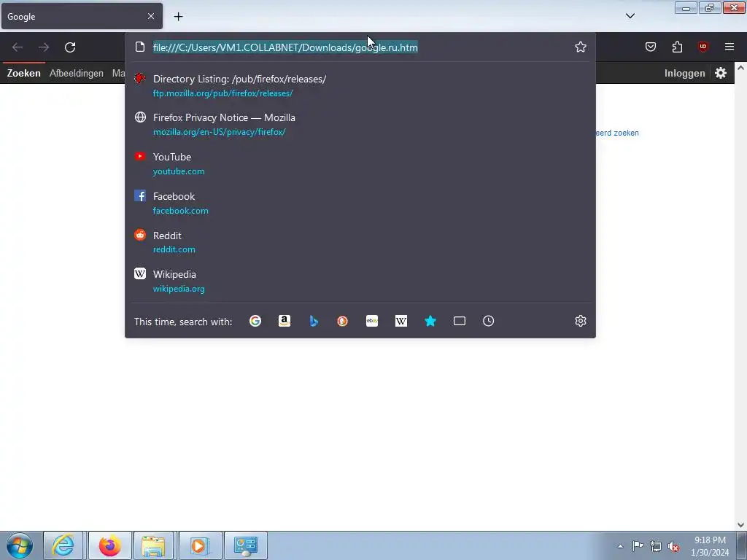The image size is (747, 560).
Task: Click the Inloggen sign-in link
Action: click(x=684, y=74)
